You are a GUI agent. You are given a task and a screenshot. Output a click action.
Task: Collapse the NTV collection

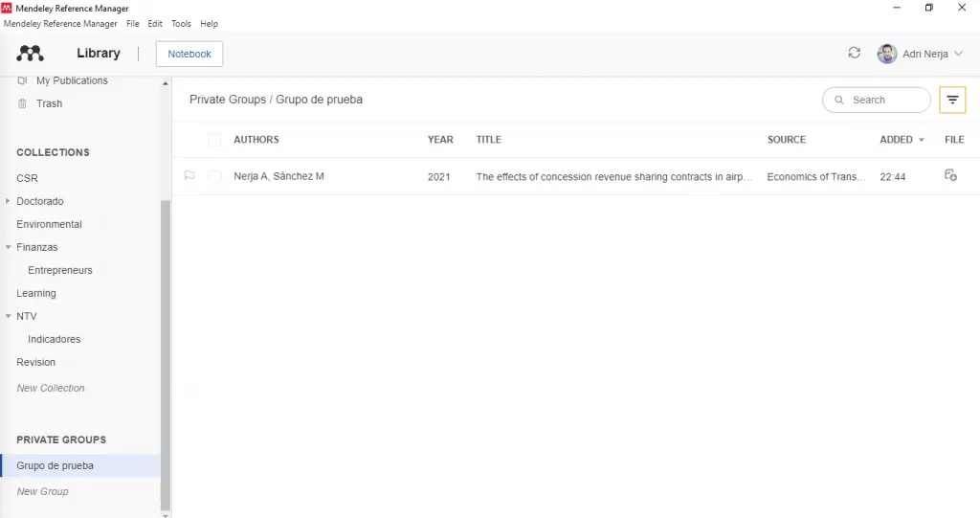coord(8,316)
